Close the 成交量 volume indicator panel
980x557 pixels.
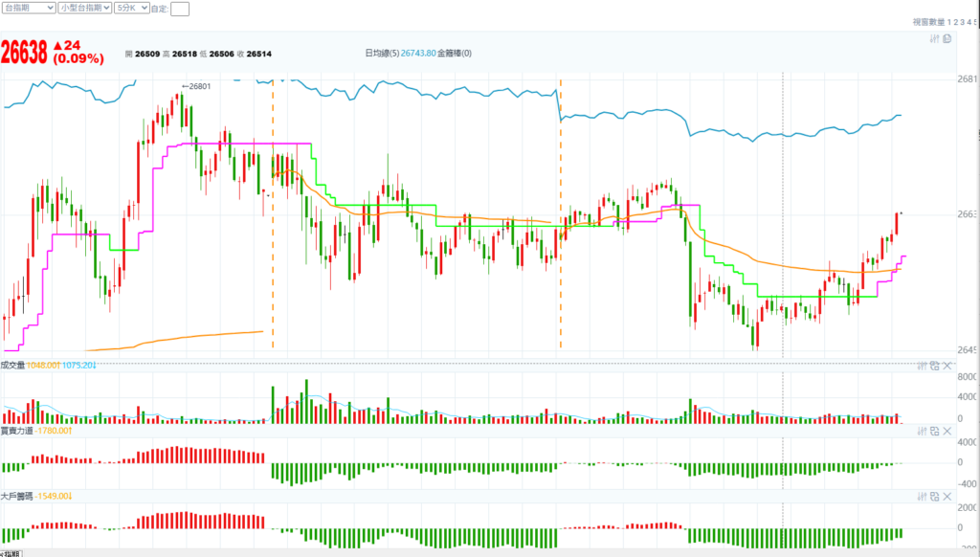click(947, 366)
